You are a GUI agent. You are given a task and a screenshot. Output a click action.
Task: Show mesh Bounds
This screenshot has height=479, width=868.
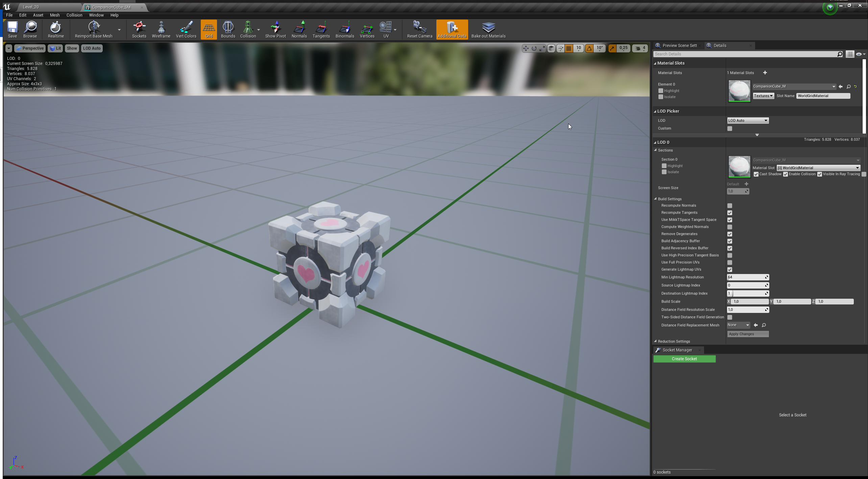228,29
